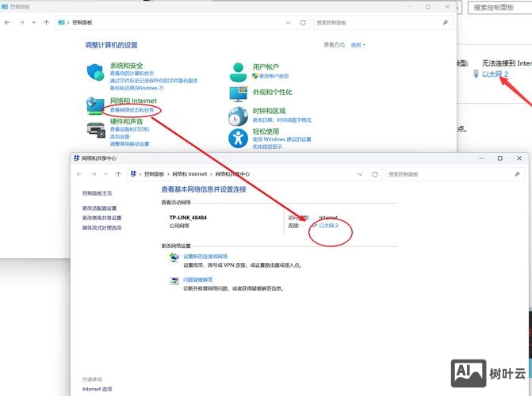Image resolution: width=532 pixels, height=396 pixels.
Task: Click the 问题疑难解答 troubleshooter icon
Action: [174, 281]
